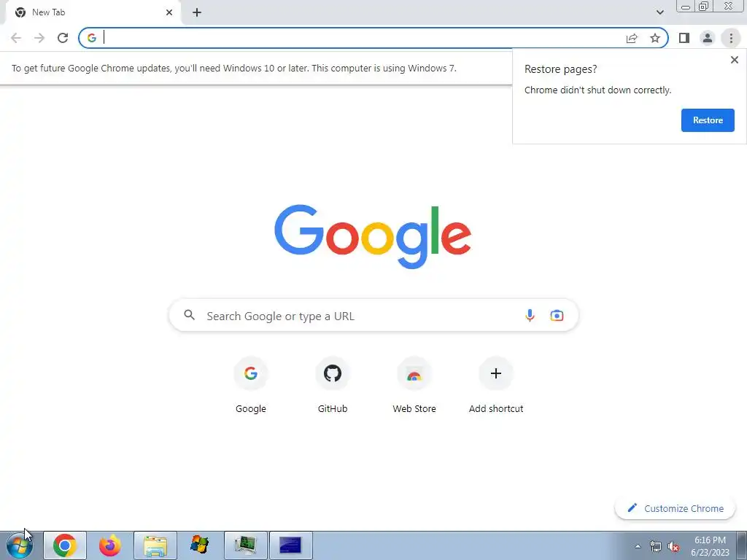Click the 'Chrome didn't shut down correctly.' text
This screenshot has height=560, width=747.
pyautogui.click(x=597, y=90)
